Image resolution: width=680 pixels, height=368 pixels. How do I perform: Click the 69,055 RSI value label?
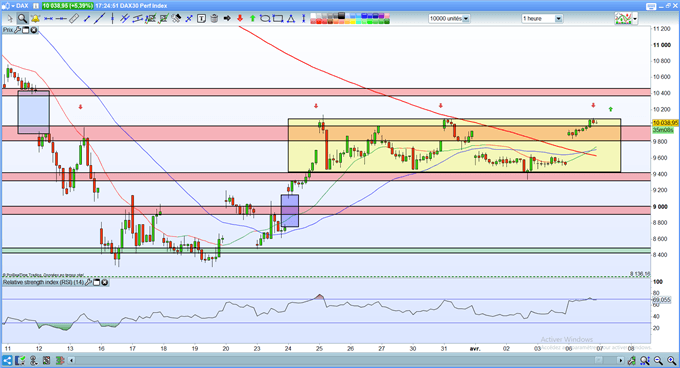coord(661,300)
